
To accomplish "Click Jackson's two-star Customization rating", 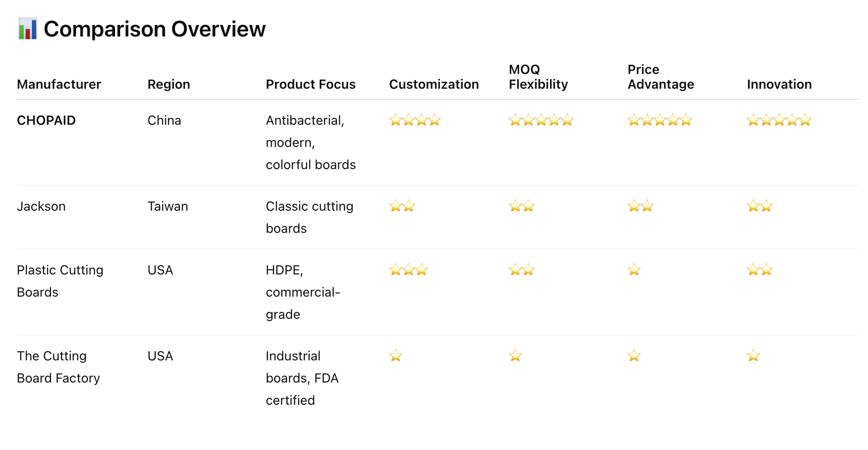I will point(402,206).
